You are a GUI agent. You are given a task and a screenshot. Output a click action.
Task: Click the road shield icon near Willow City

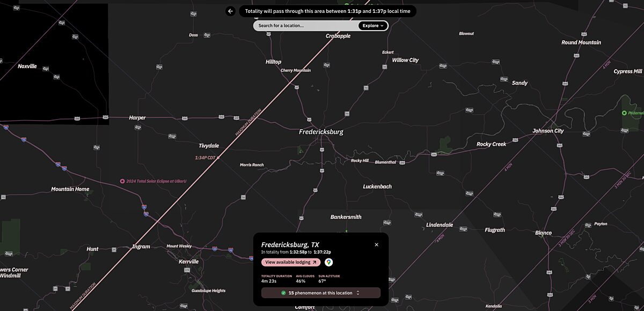pos(385,66)
